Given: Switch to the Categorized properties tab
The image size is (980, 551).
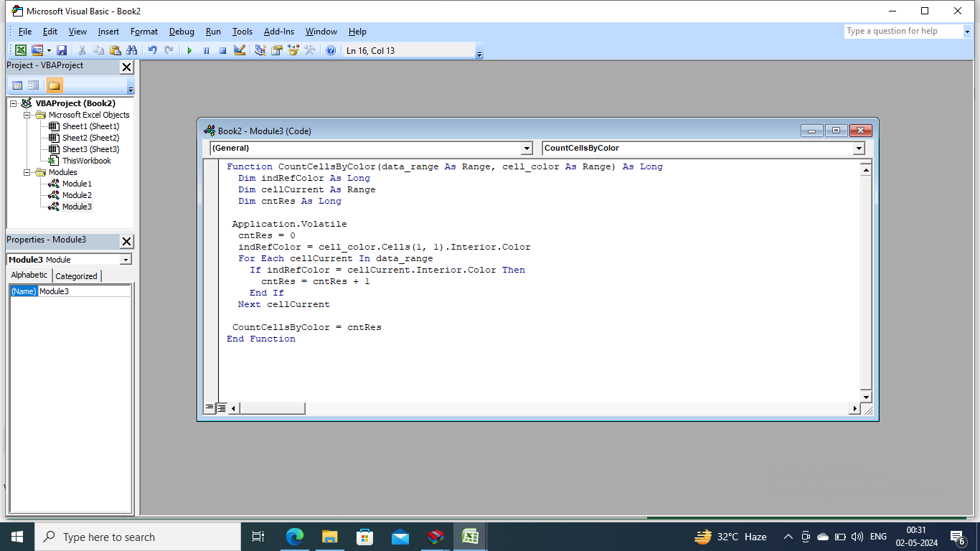Looking at the screenshot, I should [x=76, y=276].
